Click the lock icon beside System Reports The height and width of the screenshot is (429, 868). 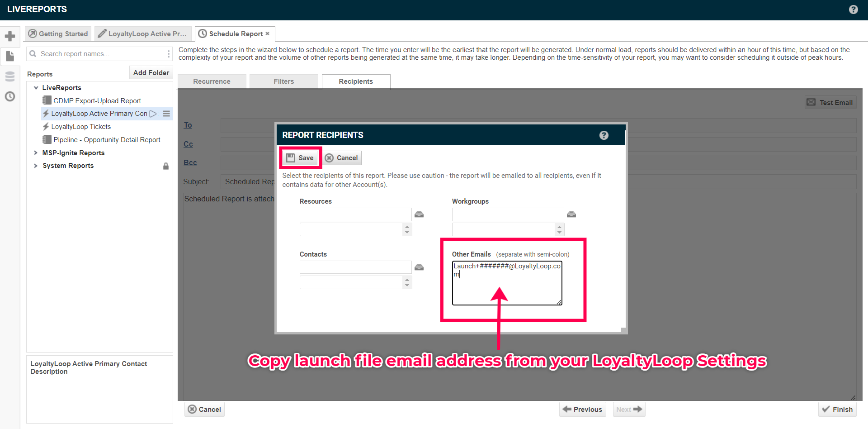[x=166, y=166]
